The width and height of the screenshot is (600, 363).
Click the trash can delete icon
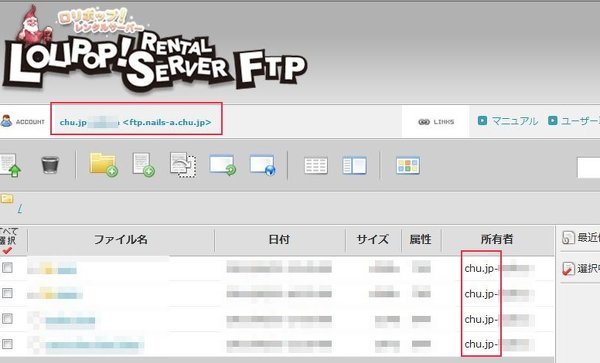(x=50, y=164)
